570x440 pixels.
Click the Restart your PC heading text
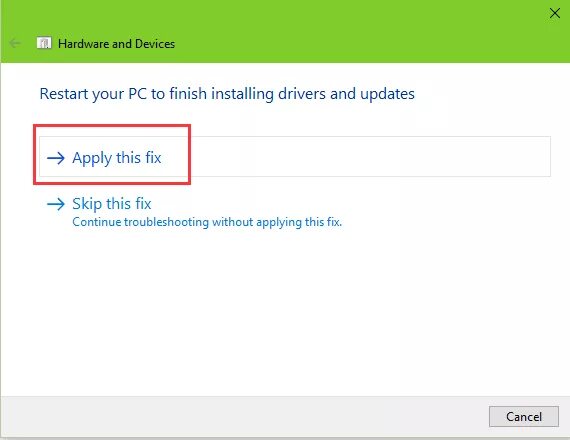coord(227,93)
